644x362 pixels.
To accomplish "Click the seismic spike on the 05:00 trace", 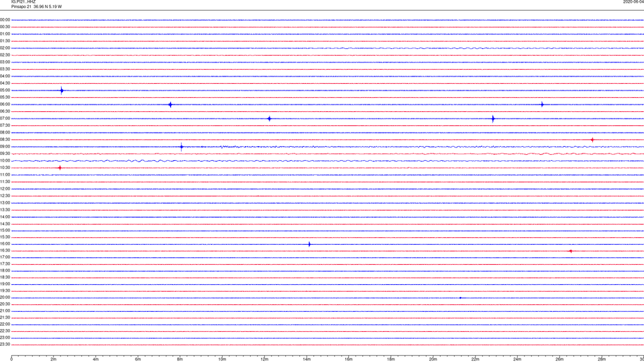I will click(x=62, y=90).
